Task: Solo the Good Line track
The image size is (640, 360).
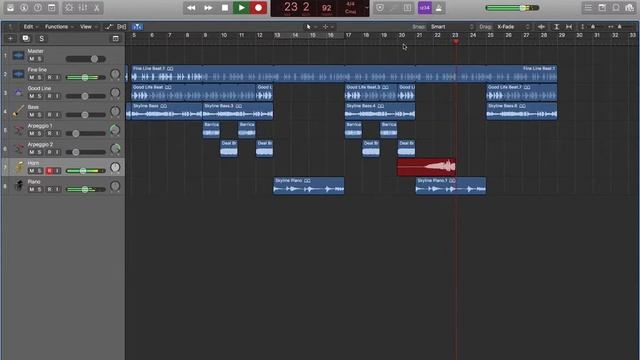Action: point(40,96)
